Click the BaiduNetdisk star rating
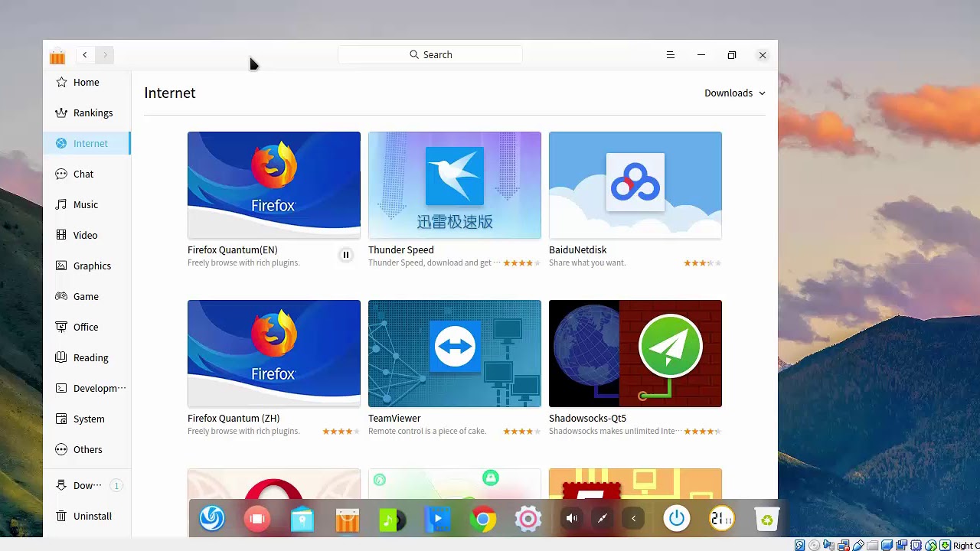This screenshot has height=551, width=980. click(x=702, y=263)
